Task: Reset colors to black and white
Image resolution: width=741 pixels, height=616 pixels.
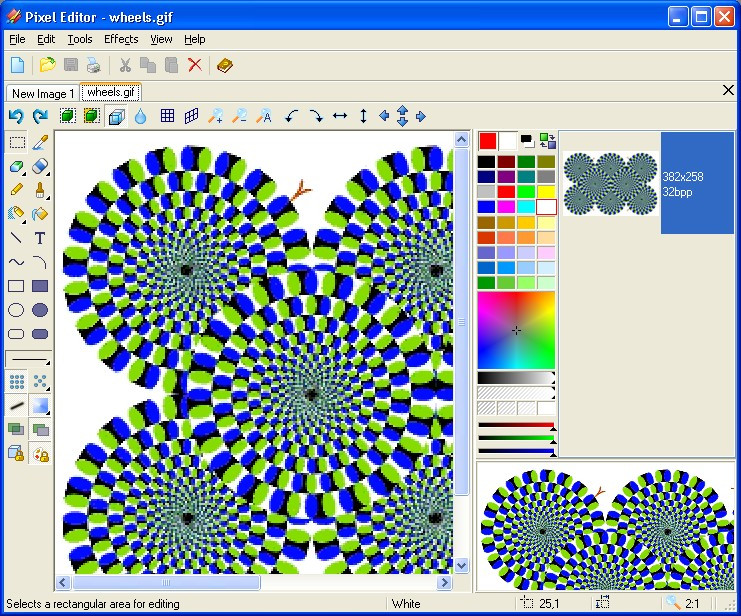Action: [x=526, y=141]
